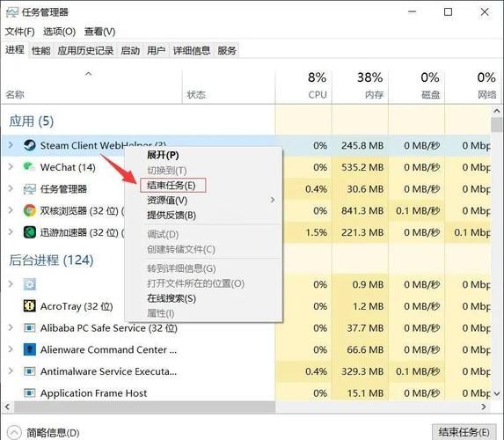The image size is (504, 440).
Task: Click the vertical scrollbar thumb
Action: tap(497, 124)
